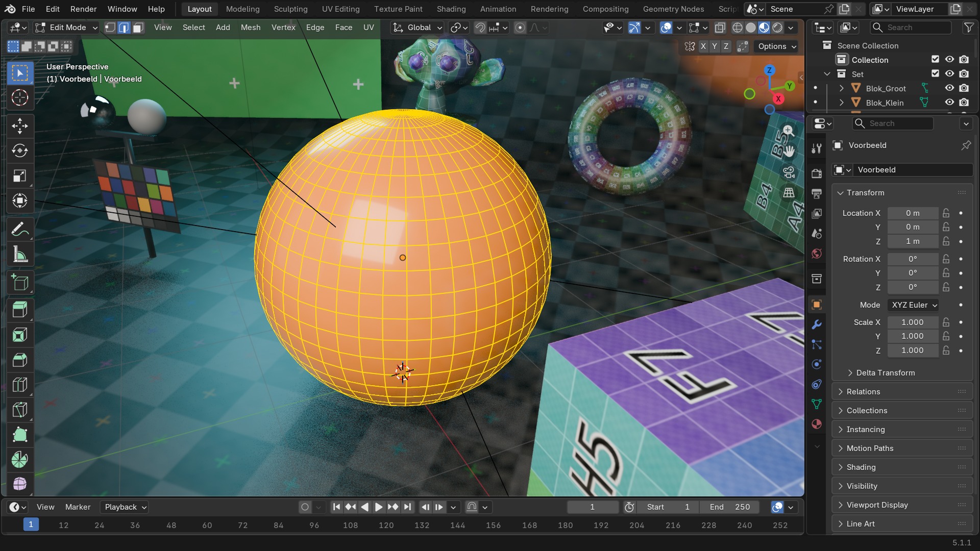This screenshot has height=551, width=980.
Task: Switch to edge select mode
Action: (x=124, y=28)
